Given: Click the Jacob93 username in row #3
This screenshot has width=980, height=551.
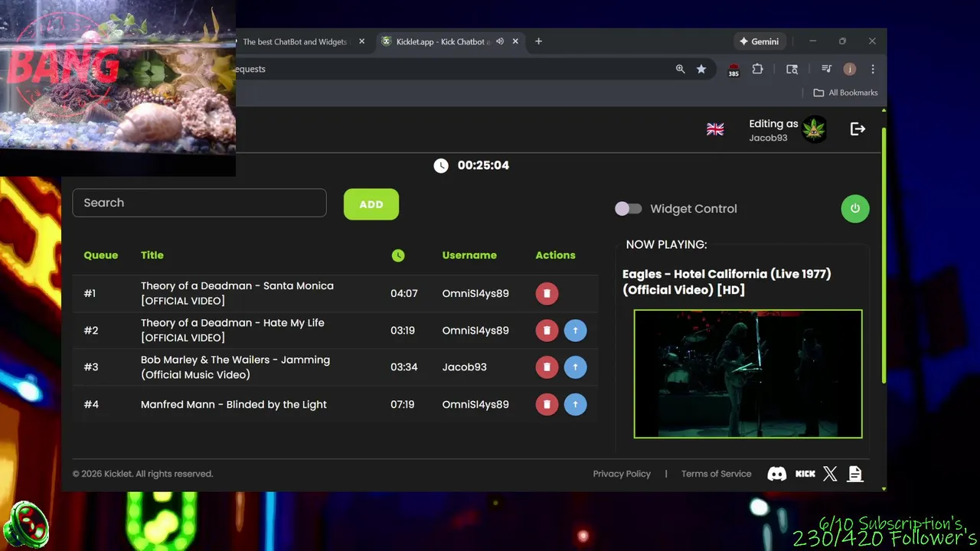Looking at the screenshot, I should coord(464,367).
